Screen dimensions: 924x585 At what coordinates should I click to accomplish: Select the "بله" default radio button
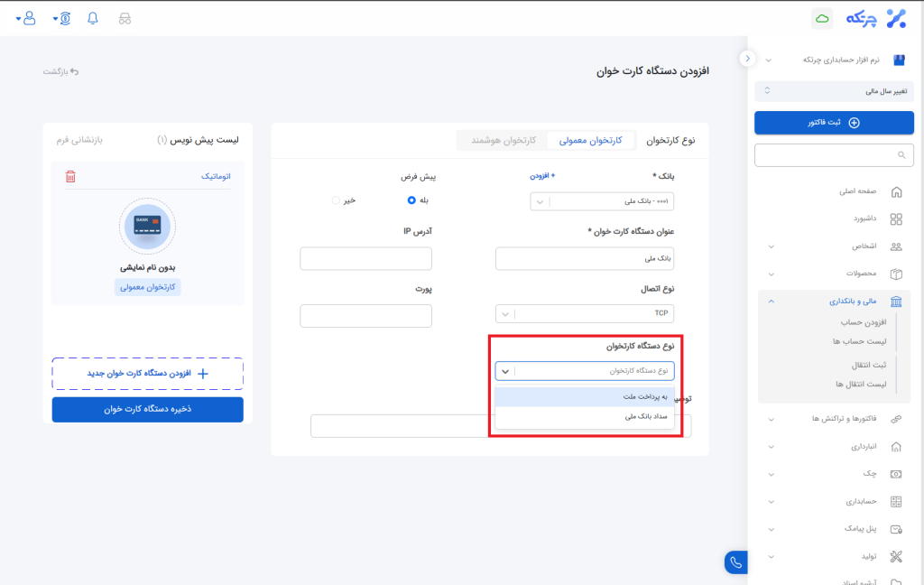[x=411, y=200]
